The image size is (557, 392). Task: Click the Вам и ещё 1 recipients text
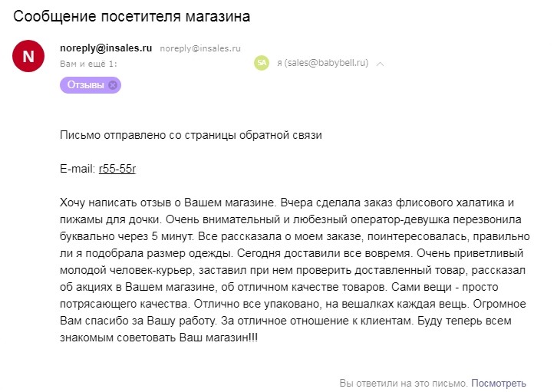point(88,64)
